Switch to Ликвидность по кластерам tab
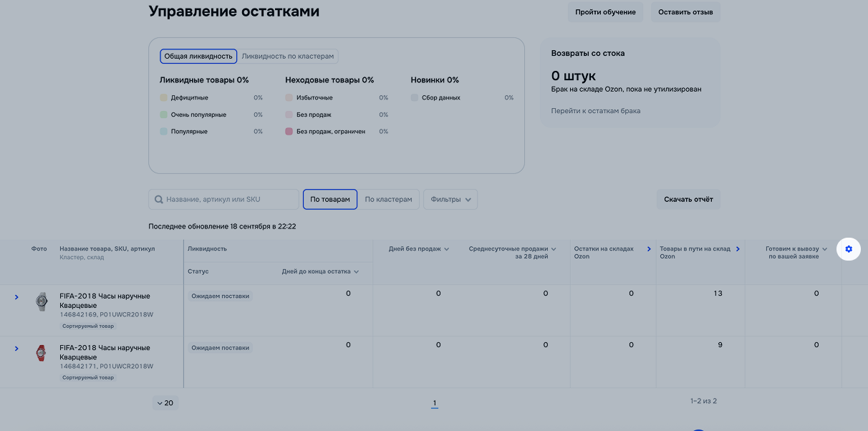The height and width of the screenshot is (431, 868). [x=287, y=56]
